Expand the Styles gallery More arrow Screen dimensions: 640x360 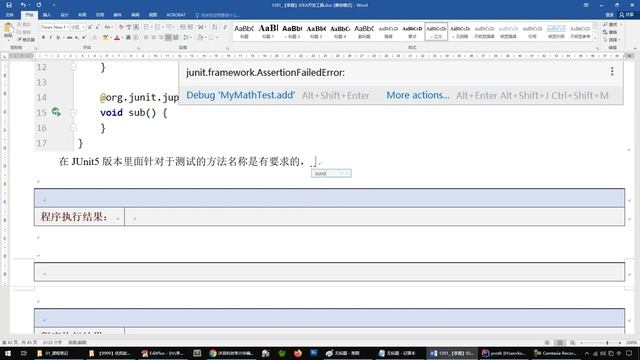tap(596, 38)
